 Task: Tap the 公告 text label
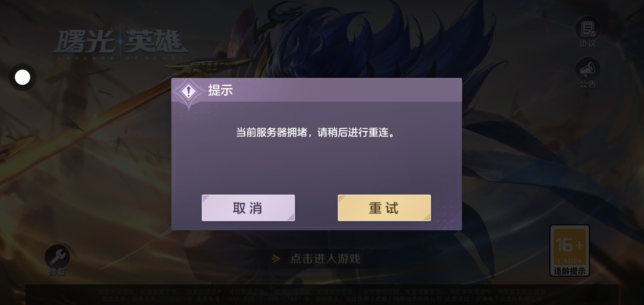coord(588,84)
